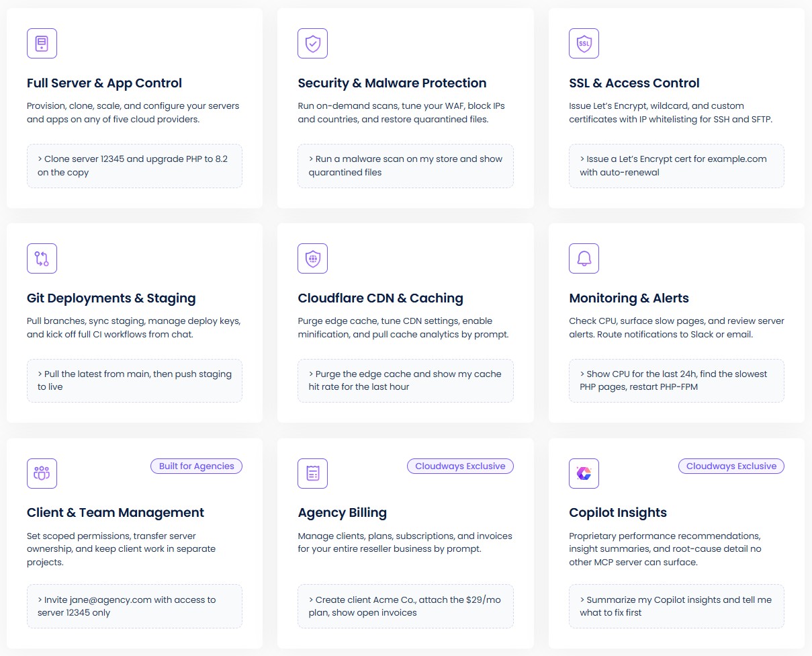Screen dimensions: 812x656
Task: Select the 'Clone server 12345' prompt box
Action: pos(134,166)
